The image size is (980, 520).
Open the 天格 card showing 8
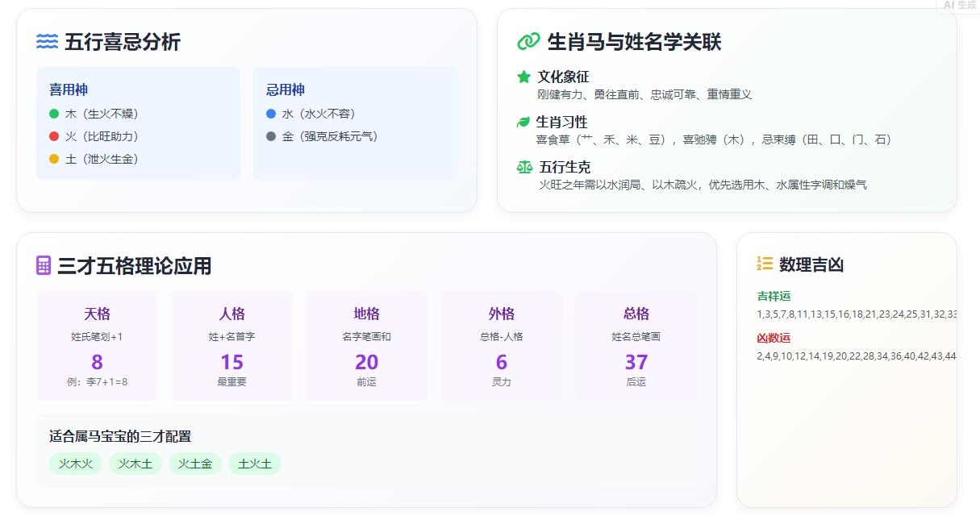(97, 346)
